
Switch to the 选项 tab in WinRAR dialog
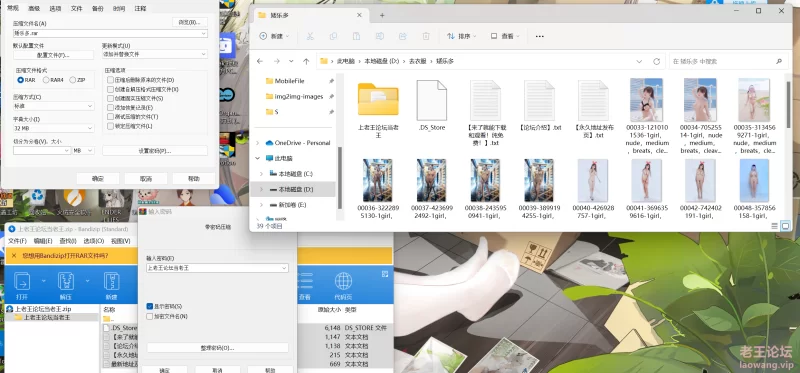(x=55, y=8)
